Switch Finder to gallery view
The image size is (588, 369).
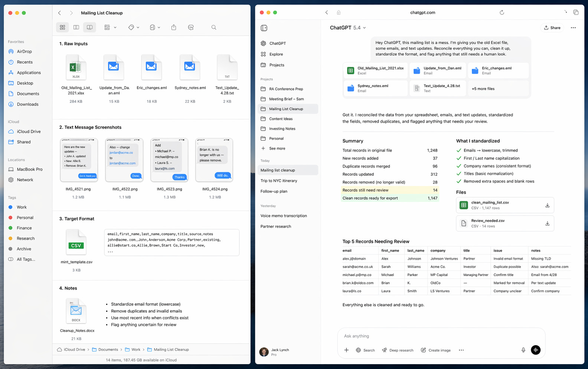[x=89, y=27]
